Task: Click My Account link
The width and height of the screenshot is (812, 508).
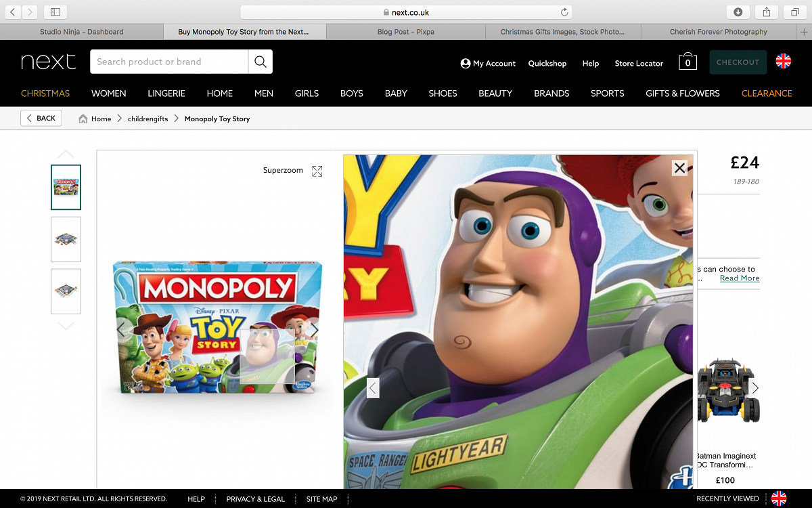Action: (488, 63)
